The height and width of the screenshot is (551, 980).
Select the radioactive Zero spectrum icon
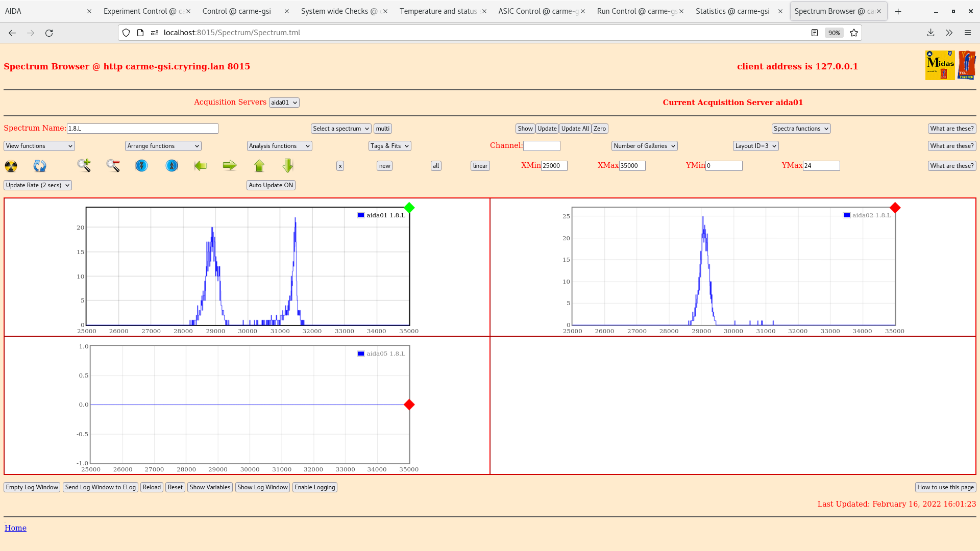pos(10,166)
